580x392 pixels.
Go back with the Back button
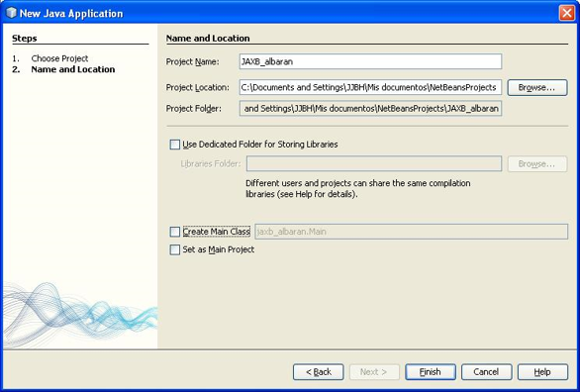click(x=319, y=372)
